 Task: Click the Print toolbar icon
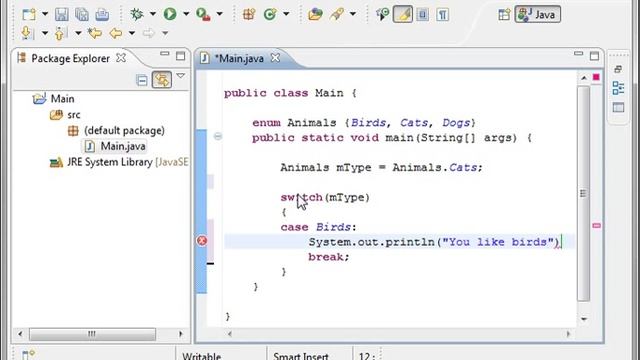point(102,15)
